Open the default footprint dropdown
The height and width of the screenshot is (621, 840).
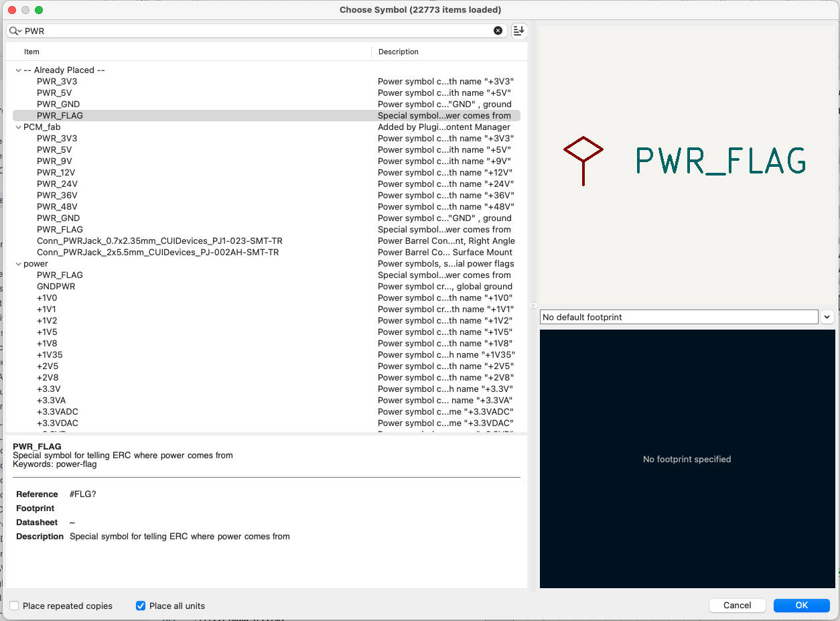point(827,317)
